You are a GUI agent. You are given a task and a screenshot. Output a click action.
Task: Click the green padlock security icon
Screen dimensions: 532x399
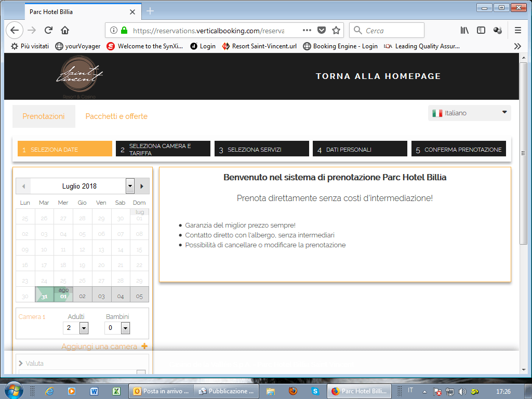point(124,30)
